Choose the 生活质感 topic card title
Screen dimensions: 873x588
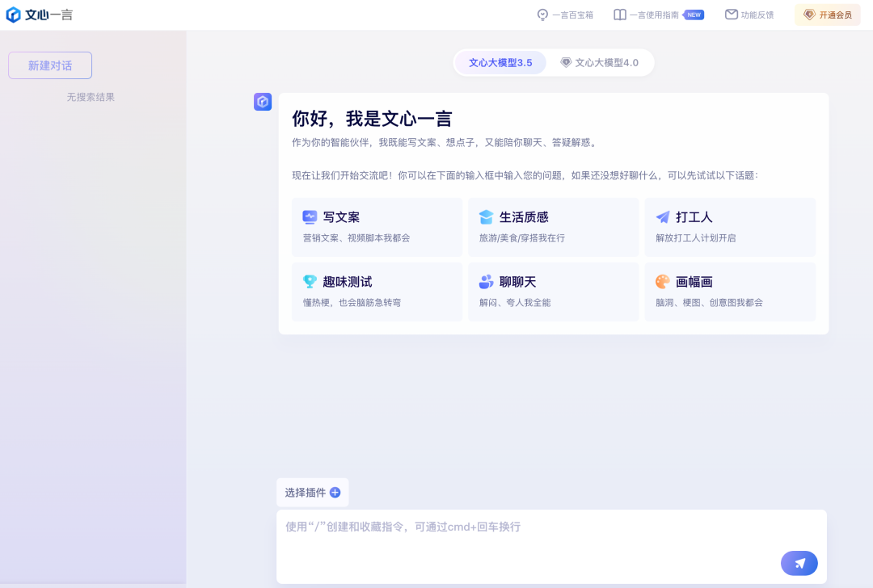click(524, 217)
